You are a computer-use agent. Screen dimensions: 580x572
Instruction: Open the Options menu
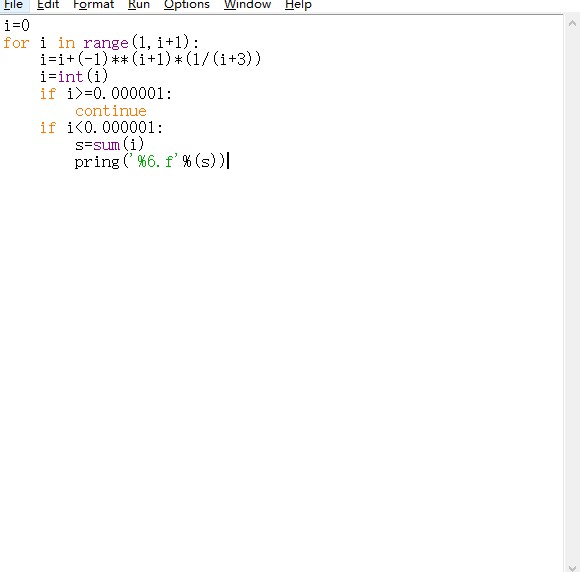click(x=186, y=5)
